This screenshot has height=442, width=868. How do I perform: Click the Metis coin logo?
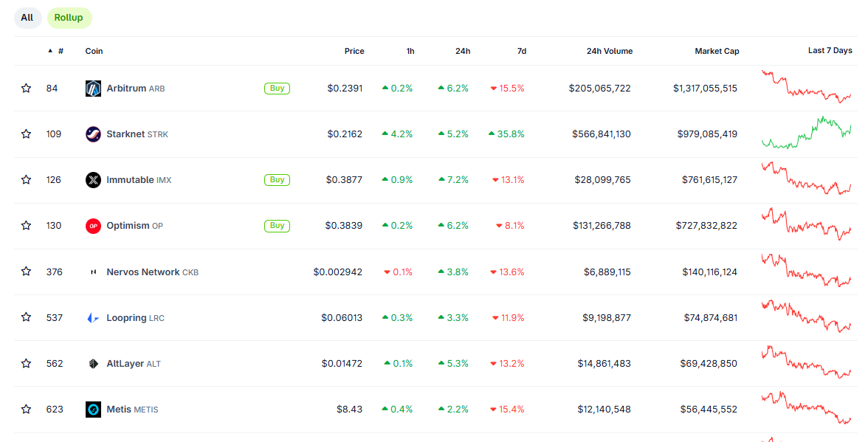pyautogui.click(x=93, y=408)
